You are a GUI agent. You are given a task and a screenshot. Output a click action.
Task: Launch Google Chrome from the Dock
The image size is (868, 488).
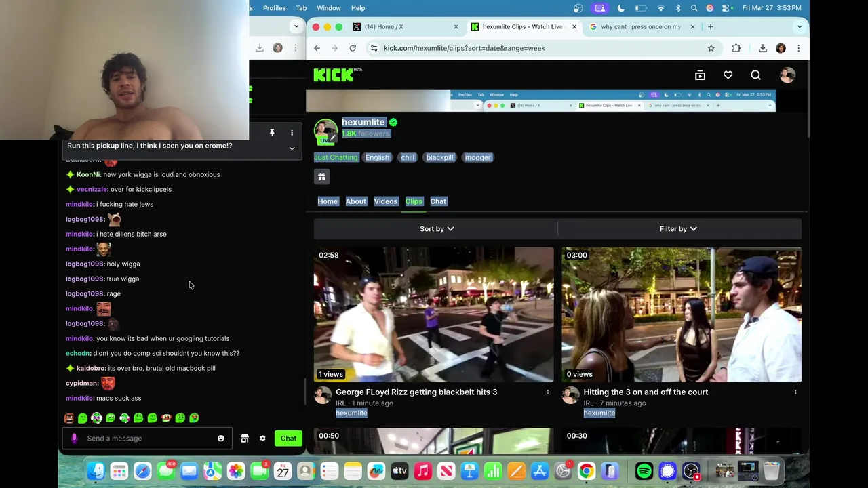[587, 470]
